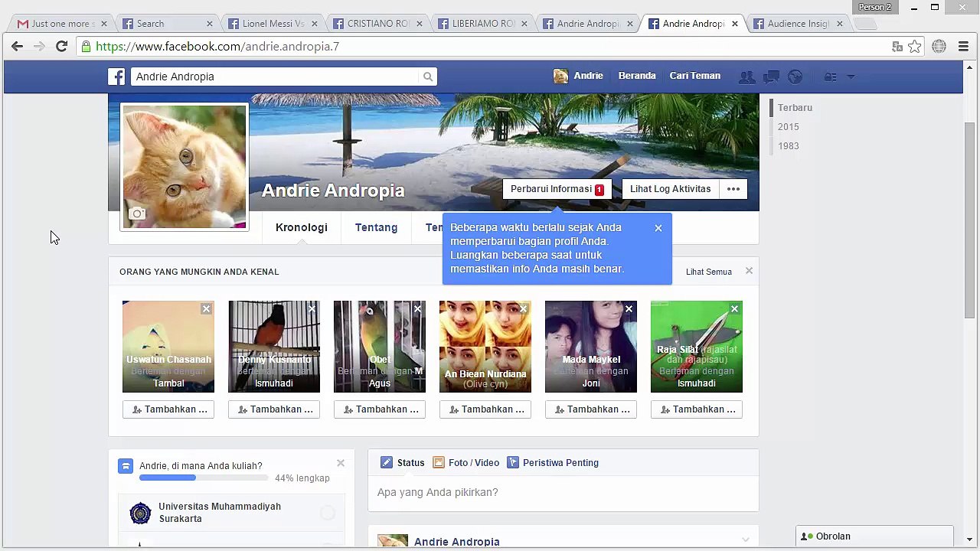980x551 pixels.
Task: Jump to 1983 in timeline
Action: [788, 146]
